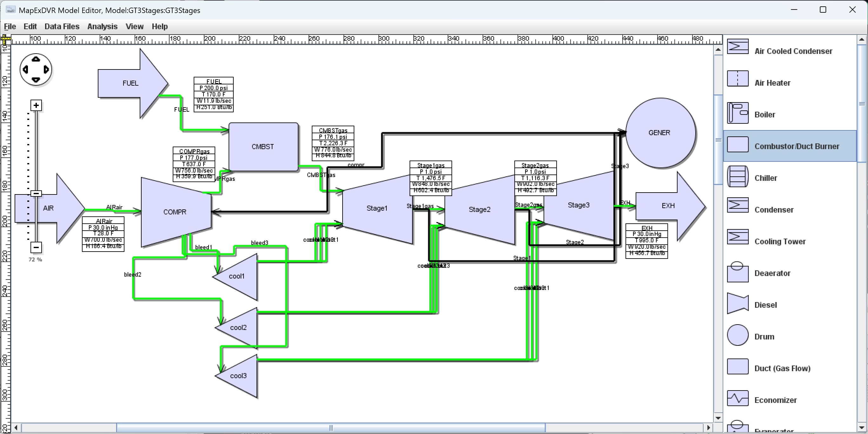Click the COMPRgas stream data table
Screen dimensions: 868x434
(194, 164)
